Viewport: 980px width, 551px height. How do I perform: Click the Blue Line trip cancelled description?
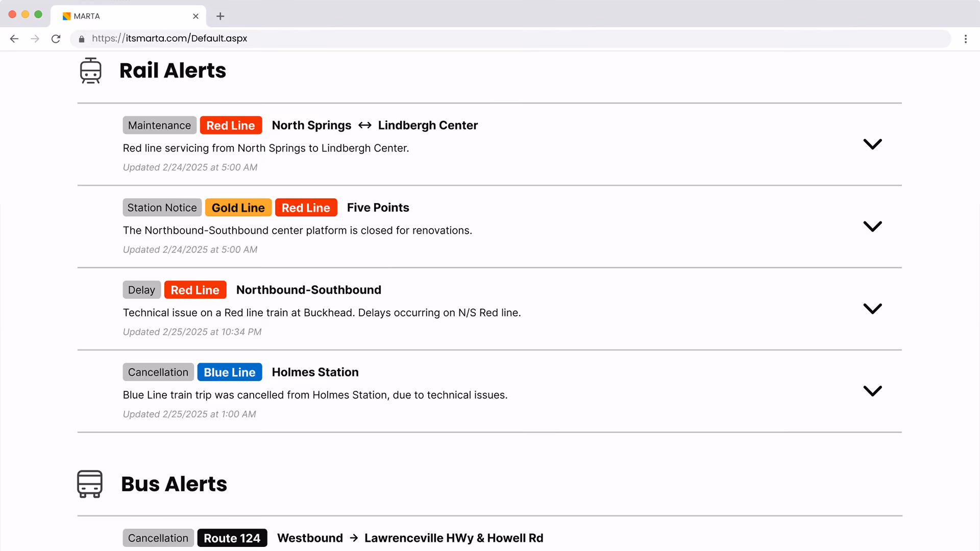(315, 395)
